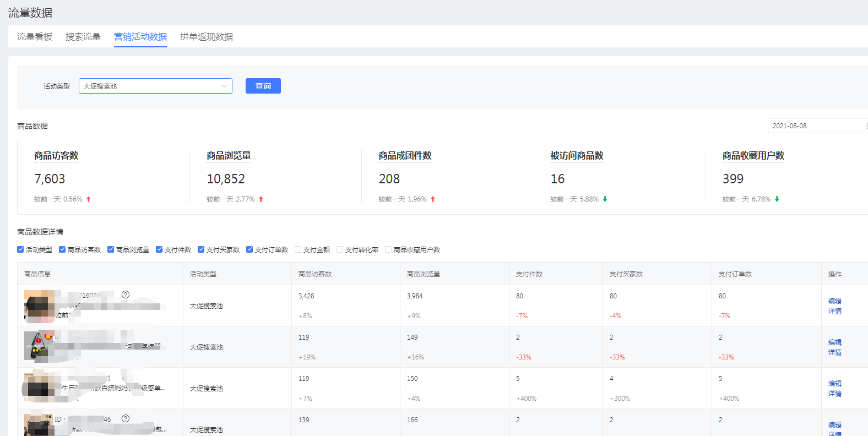Enable the 支付转化率 checkbox

340,249
